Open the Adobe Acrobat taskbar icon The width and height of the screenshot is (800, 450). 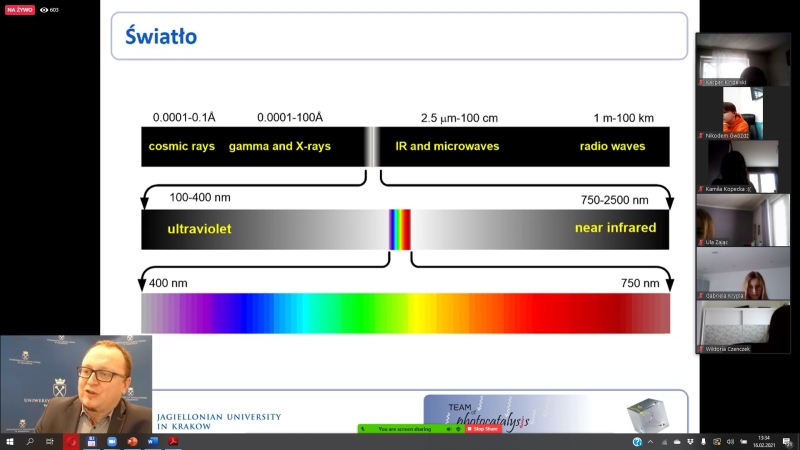pos(173,441)
